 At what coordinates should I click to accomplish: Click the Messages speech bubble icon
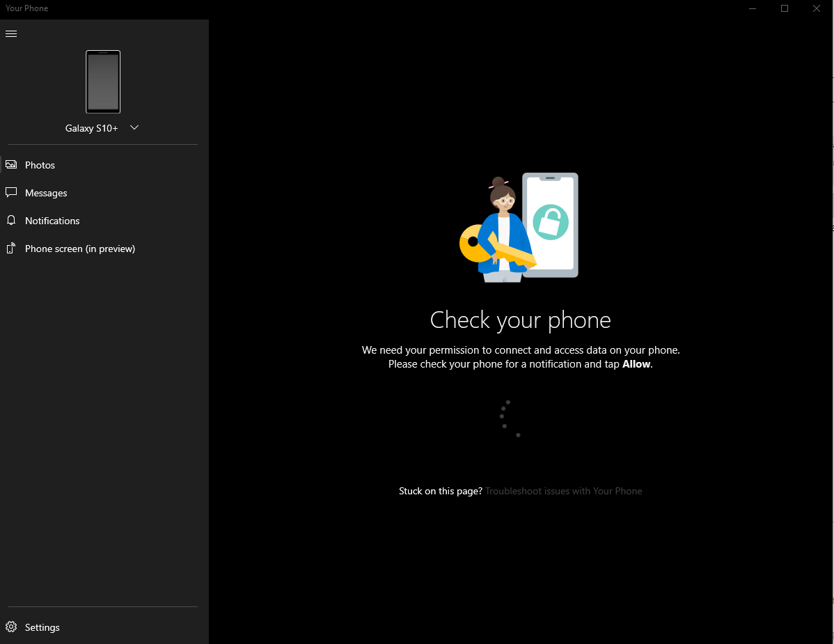11,193
